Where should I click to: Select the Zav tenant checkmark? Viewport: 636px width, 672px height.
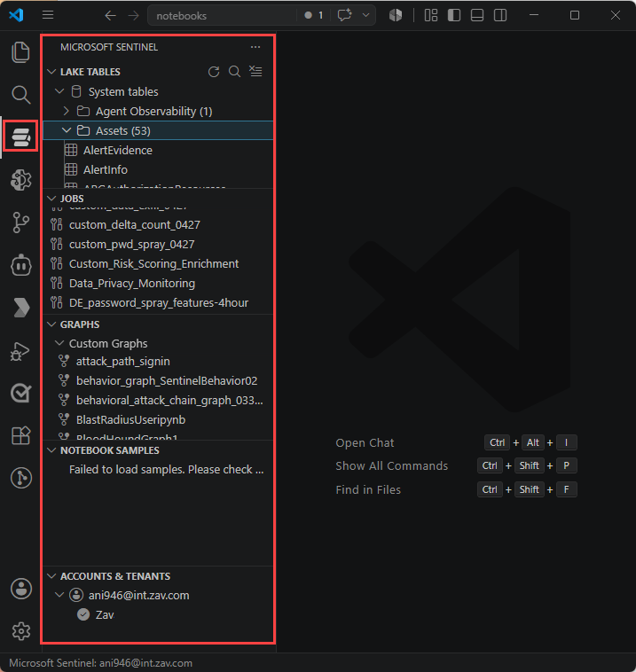coord(83,614)
